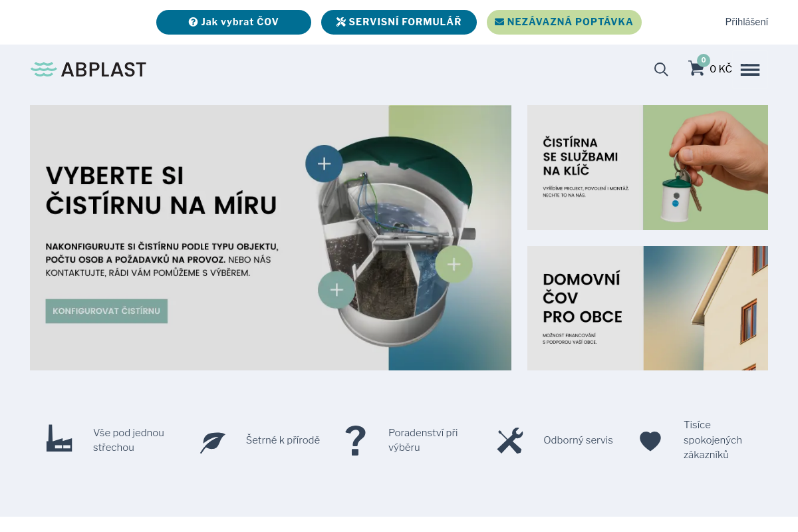
Task: Open the 'ČISTÍRNA SE SLUŽBAMI NA KLÍČ' banner
Action: click(647, 167)
